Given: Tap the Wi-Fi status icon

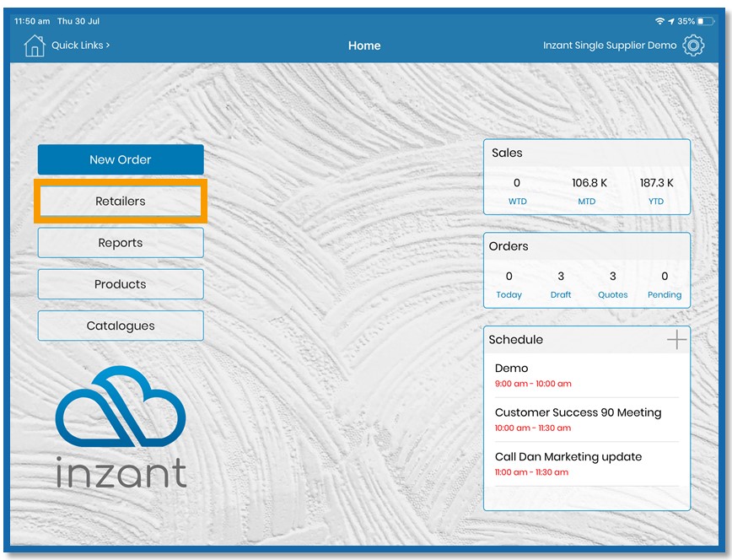Looking at the screenshot, I should click(x=659, y=21).
